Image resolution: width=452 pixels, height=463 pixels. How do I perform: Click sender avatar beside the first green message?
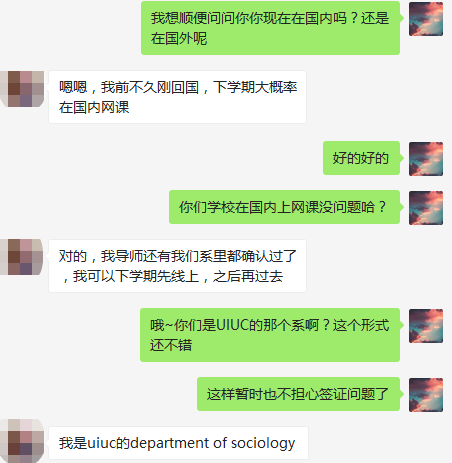(x=426, y=19)
